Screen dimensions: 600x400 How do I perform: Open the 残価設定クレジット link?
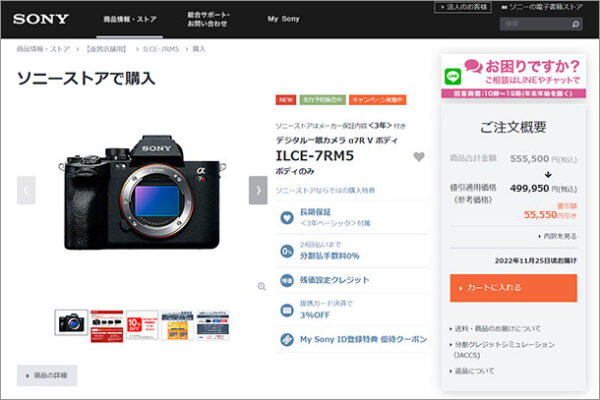(x=334, y=280)
